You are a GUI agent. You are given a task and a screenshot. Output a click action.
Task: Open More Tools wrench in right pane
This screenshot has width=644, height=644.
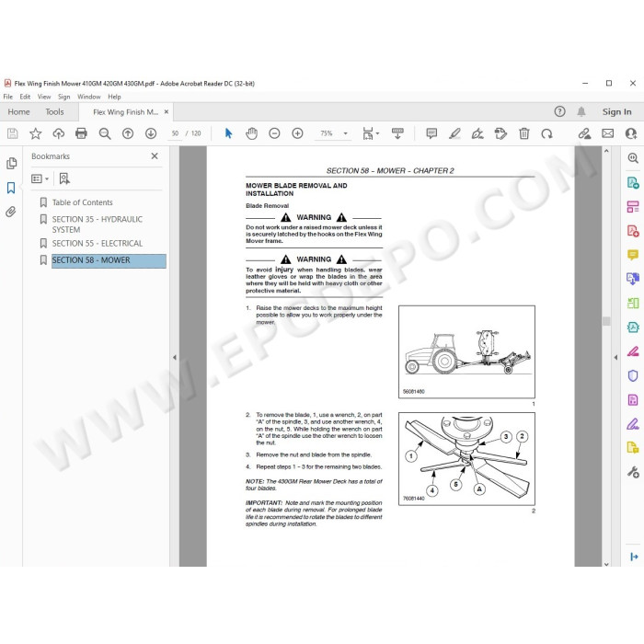[633, 472]
